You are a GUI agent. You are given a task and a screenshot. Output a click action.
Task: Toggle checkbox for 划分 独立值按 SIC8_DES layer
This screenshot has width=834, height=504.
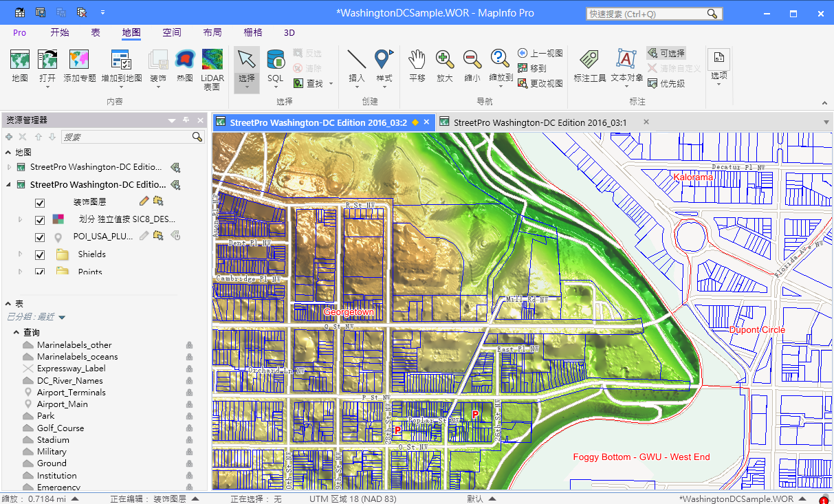[x=40, y=220]
